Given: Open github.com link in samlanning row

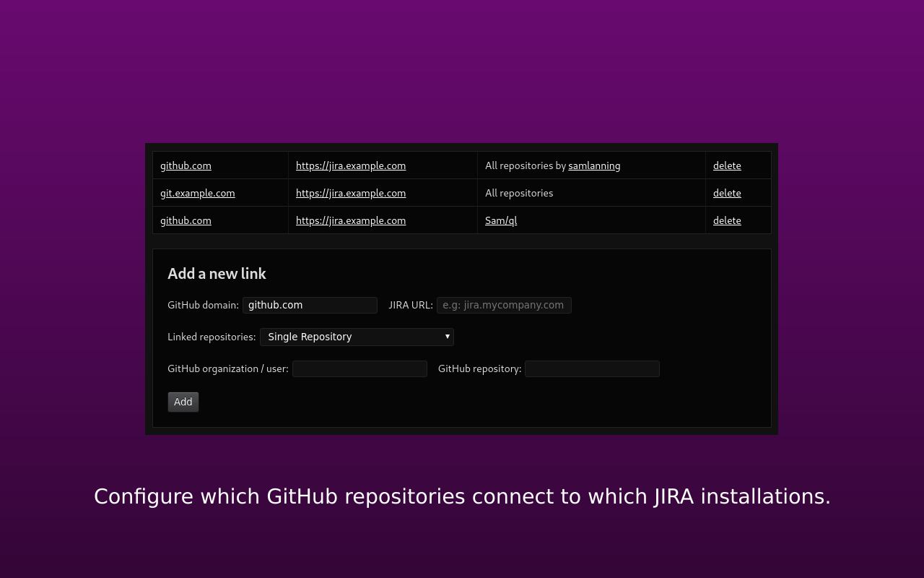Looking at the screenshot, I should click(186, 165).
